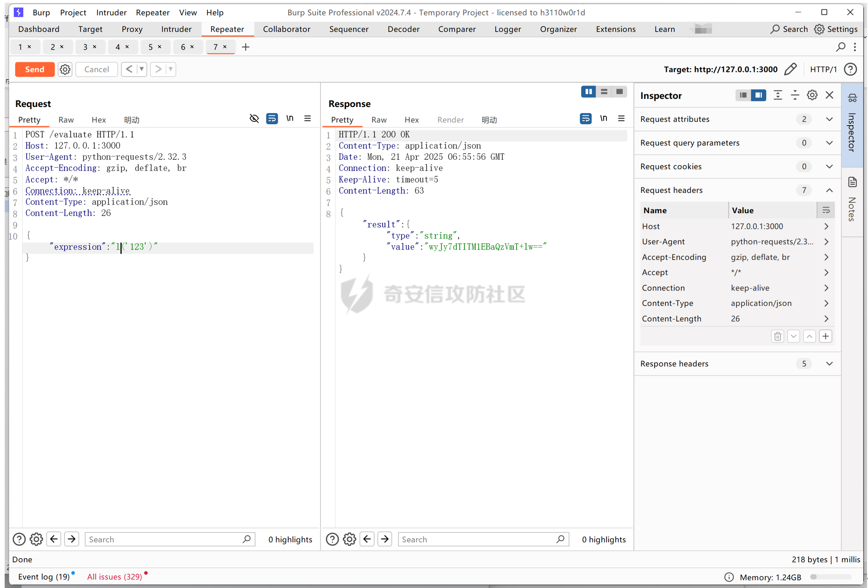Image resolution: width=868 pixels, height=588 pixels.
Task: Focus the Request search input field
Action: (170, 539)
